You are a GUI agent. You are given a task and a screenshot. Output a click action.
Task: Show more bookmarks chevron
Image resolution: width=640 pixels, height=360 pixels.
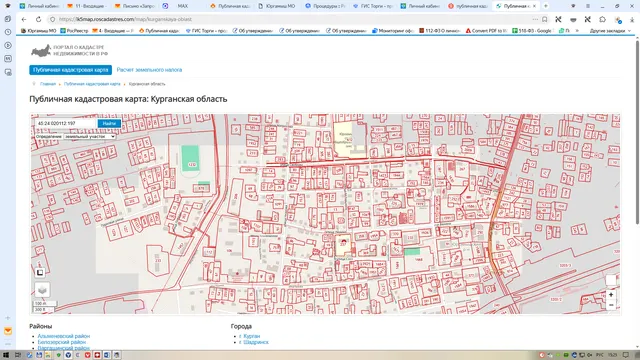pyautogui.click(x=577, y=31)
